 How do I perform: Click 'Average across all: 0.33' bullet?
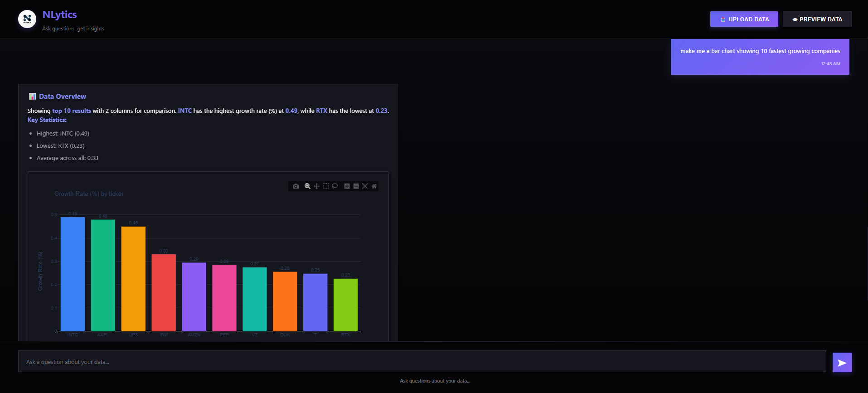pyautogui.click(x=68, y=158)
